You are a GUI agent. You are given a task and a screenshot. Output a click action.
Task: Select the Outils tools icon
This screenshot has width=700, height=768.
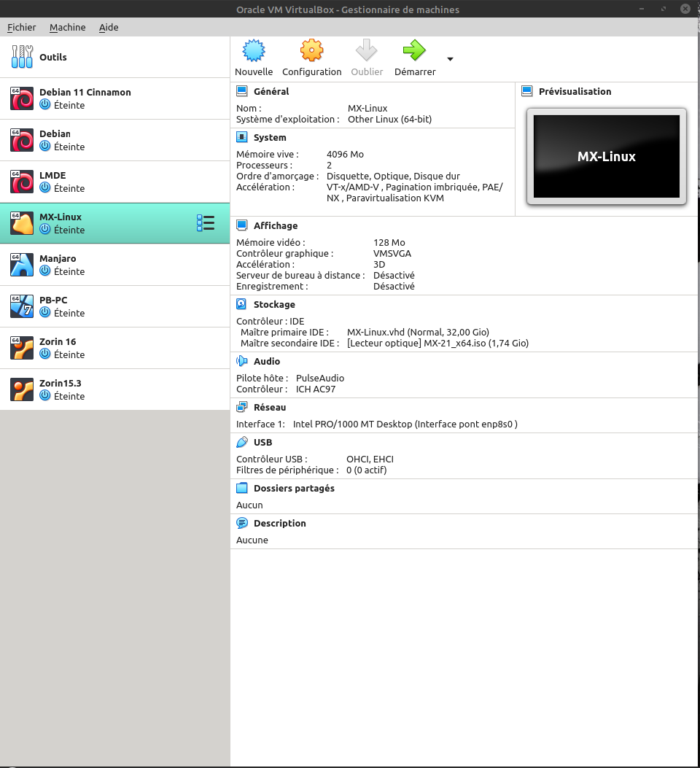click(23, 57)
